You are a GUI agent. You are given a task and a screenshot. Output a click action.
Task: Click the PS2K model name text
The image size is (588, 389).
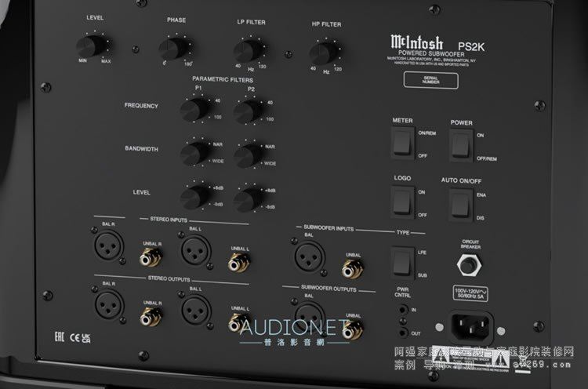tap(471, 47)
